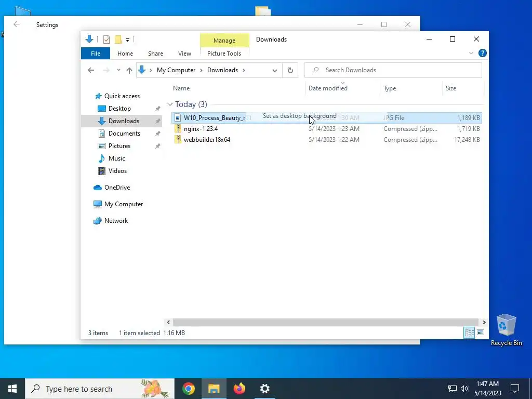The height and width of the screenshot is (399, 532).
Task: Select the webbuilder18x64 zip file
Action: pyautogui.click(x=326, y=139)
